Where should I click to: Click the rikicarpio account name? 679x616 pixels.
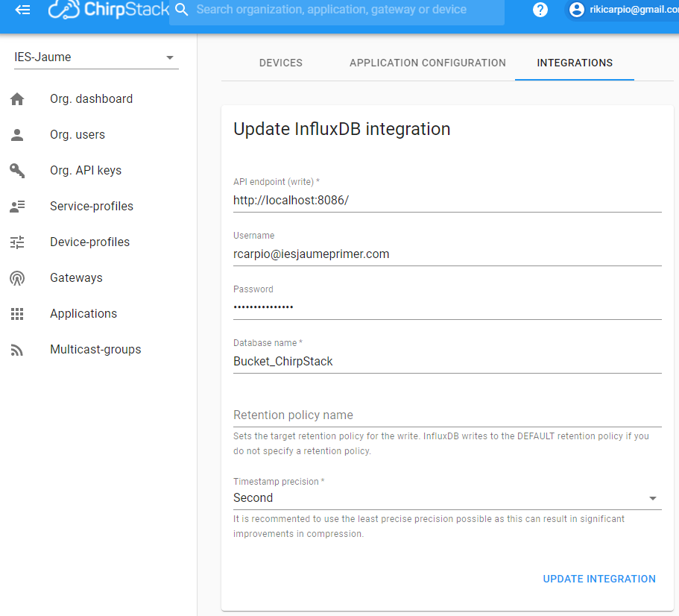[x=634, y=10]
